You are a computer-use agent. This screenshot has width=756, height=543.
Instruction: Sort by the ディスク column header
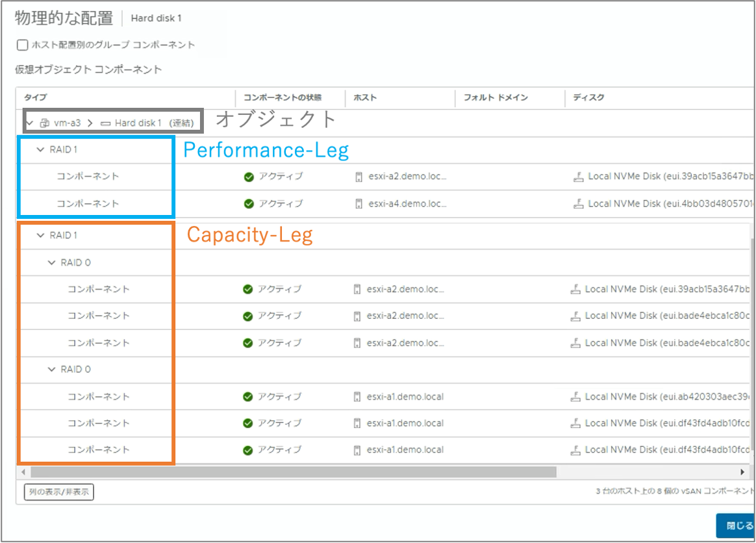588,97
